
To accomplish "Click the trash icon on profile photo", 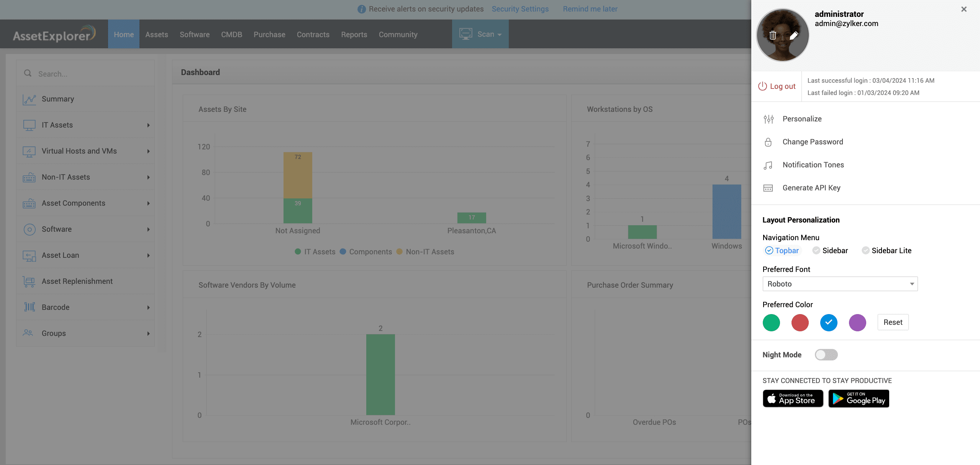I will (x=772, y=35).
